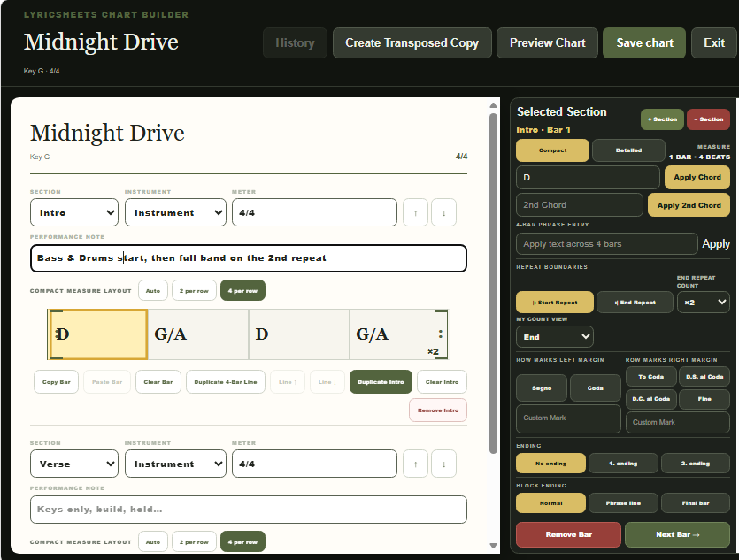The image size is (739, 560).
Task: Add Segno row mark
Action: pyautogui.click(x=542, y=388)
